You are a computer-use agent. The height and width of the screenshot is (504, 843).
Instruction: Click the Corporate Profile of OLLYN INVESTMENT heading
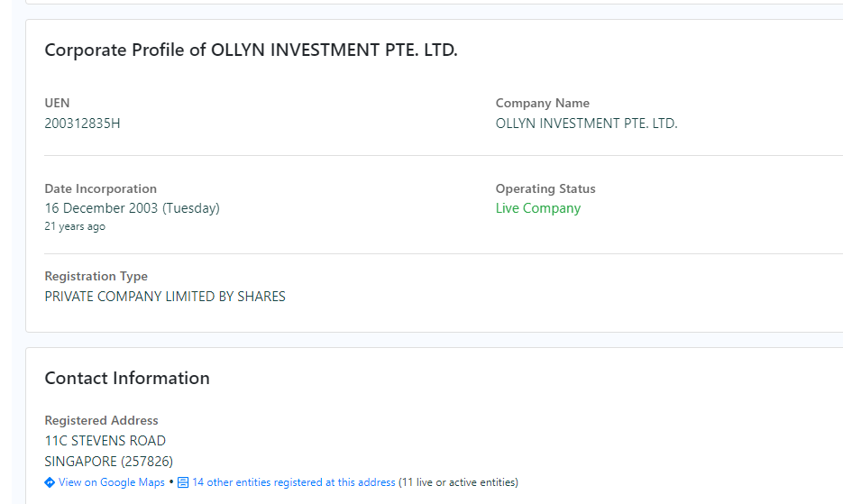pos(251,50)
